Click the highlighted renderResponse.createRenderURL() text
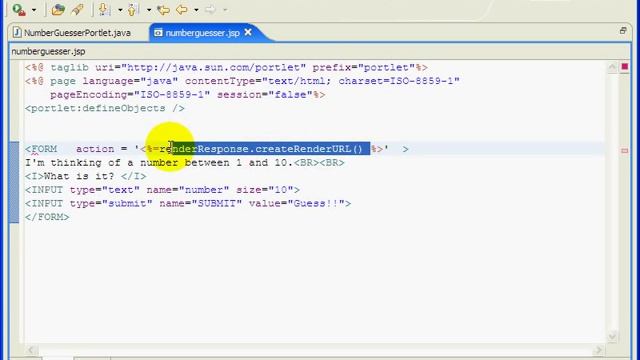Viewport: 640px width, 360px height. point(271,149)
